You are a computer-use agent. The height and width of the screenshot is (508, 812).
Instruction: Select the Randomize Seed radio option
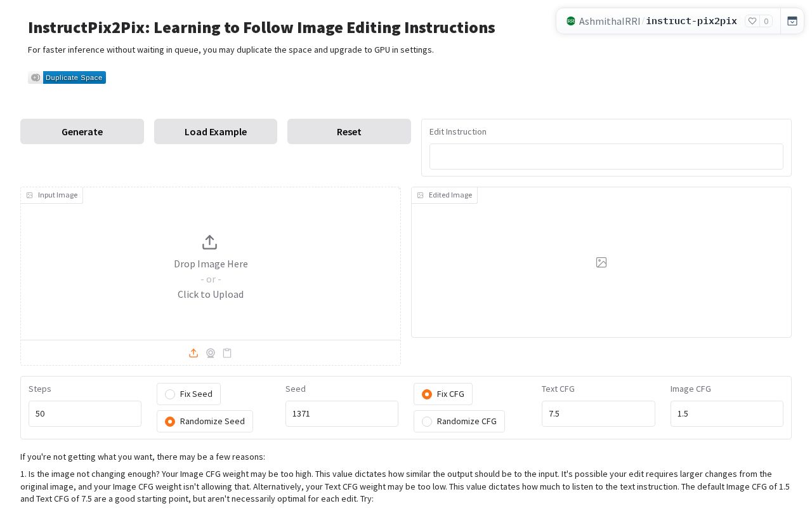tap(204, 421)
